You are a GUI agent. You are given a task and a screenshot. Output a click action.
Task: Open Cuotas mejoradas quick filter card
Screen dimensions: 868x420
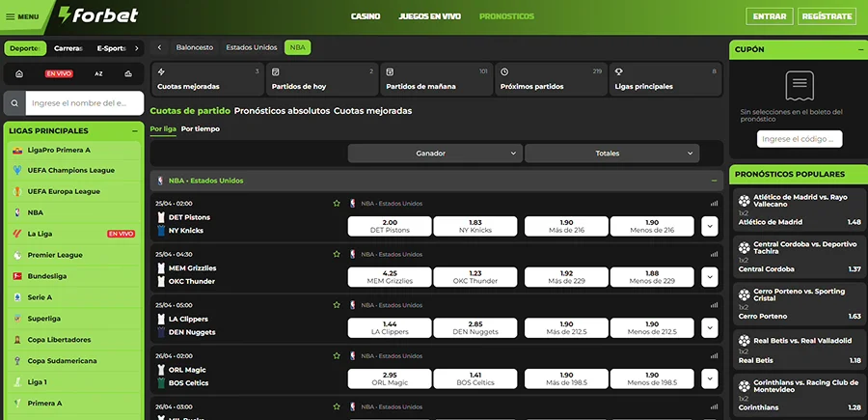(x=207, y=79)
